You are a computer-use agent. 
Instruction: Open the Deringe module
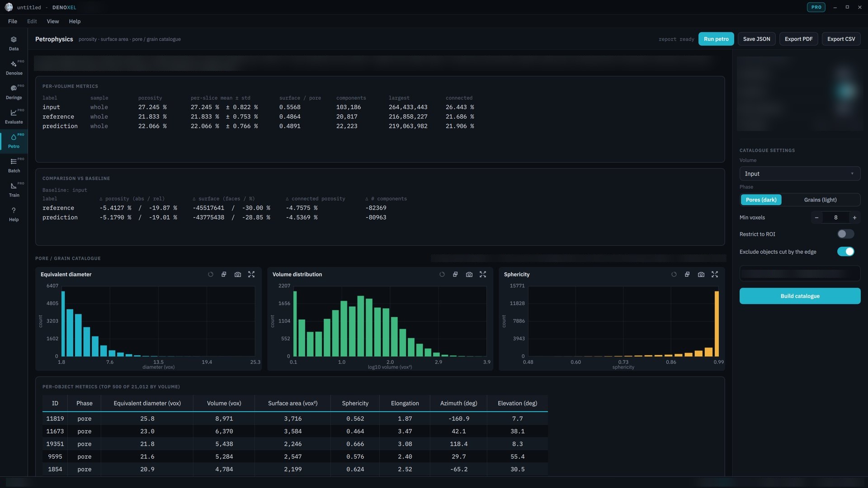click(14, 92)
